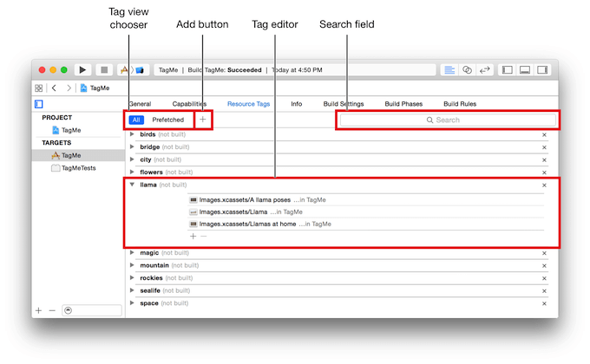Image resolution: width=590 pixels, height=364 pixels.
Task: Expand the city tag
Action: tap(132, 159)
